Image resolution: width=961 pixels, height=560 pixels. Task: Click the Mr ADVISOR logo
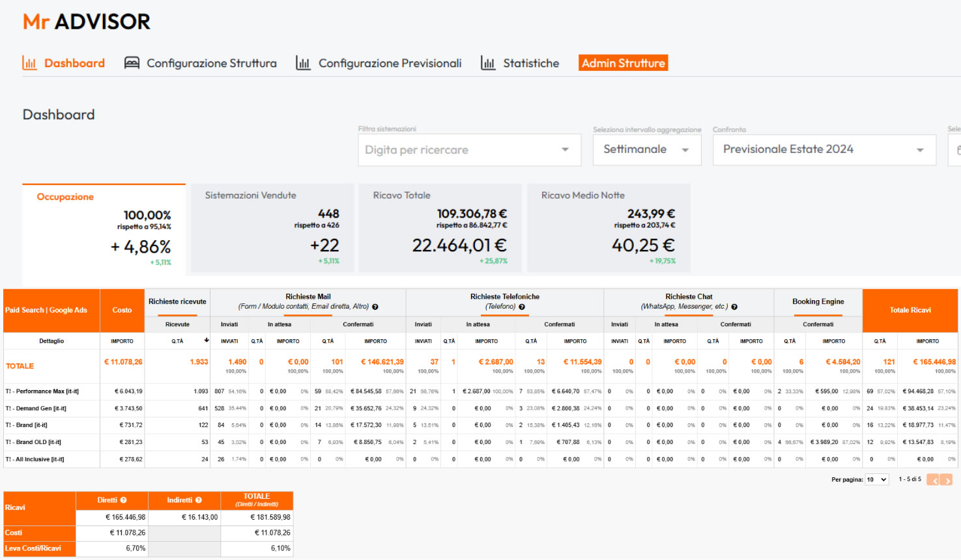[87, 21]
